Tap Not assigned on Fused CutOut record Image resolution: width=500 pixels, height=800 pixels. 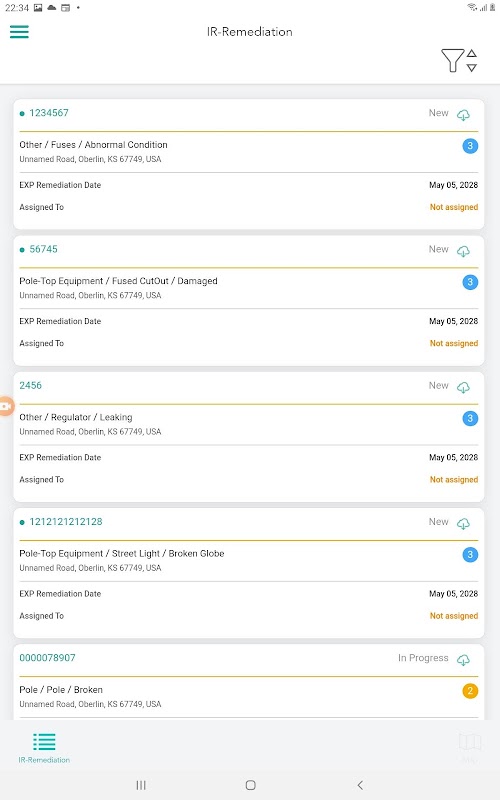[x=454, y=343]
